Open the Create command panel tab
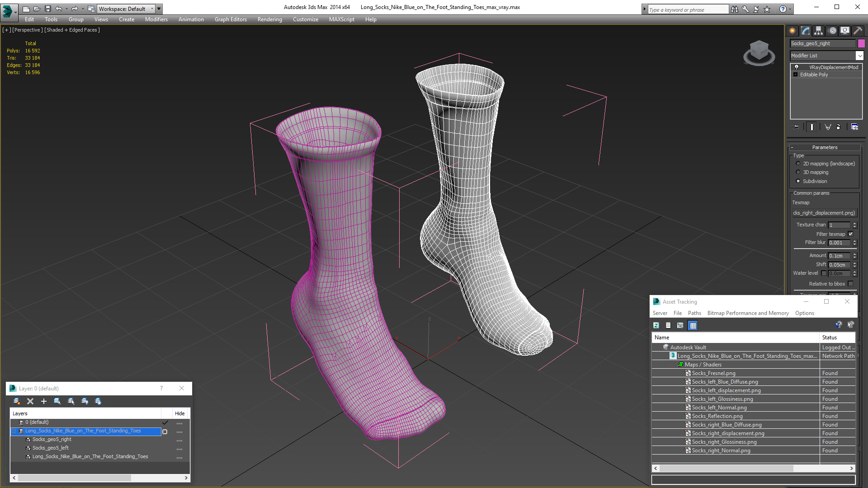This screenshot has height=488, width=868. [793, 31]
